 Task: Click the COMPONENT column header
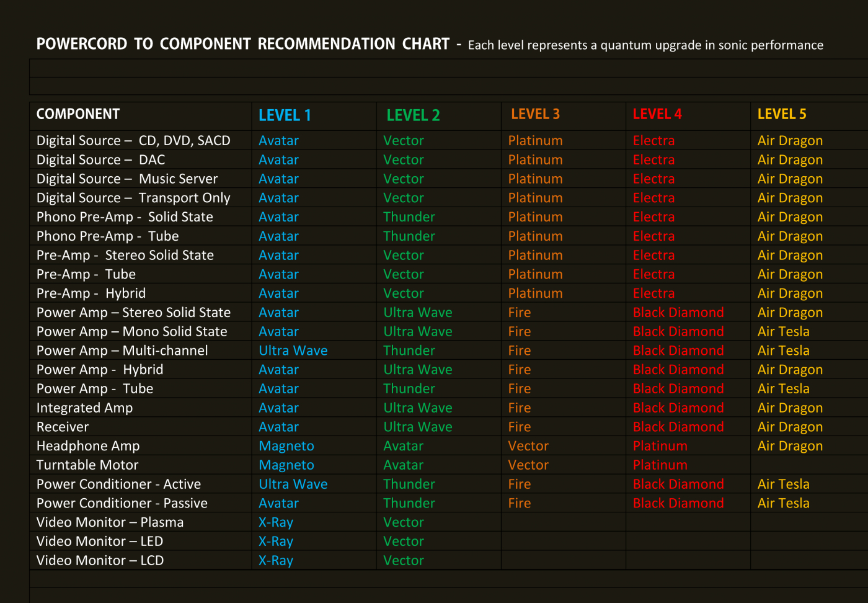pyautogui.click(x=78, y=114)
